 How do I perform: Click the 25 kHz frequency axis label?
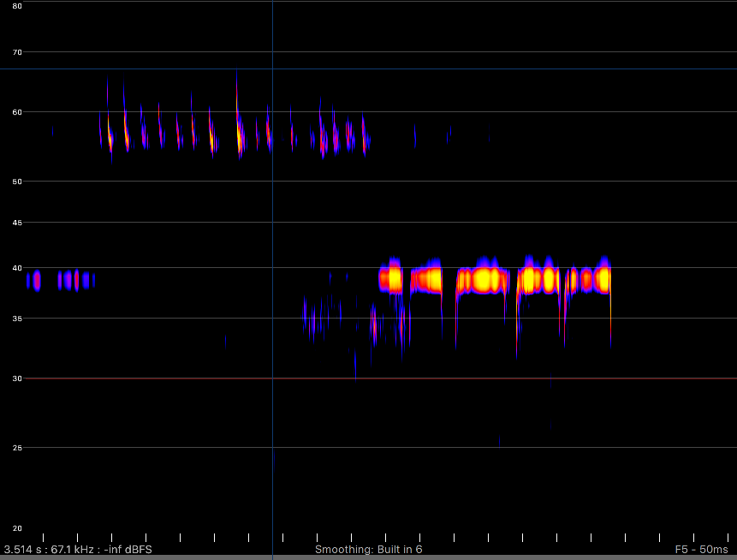(x=17, y=448)
